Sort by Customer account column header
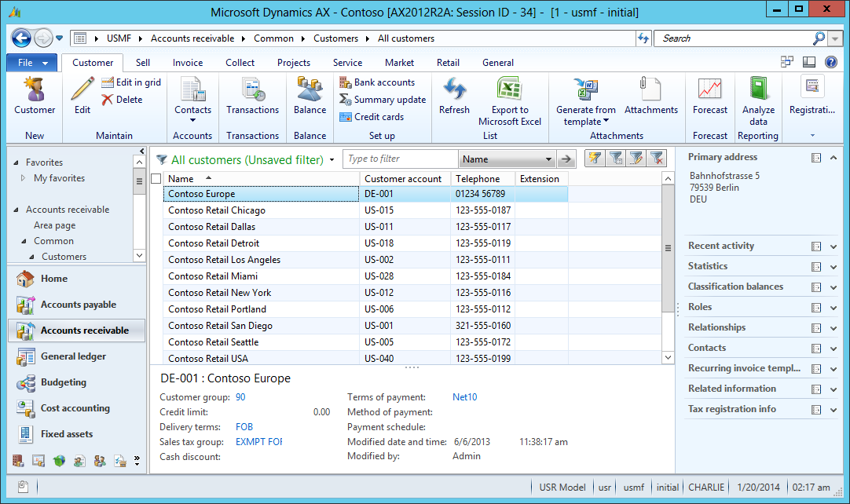850x504 pixels. [x=405, y=179]
